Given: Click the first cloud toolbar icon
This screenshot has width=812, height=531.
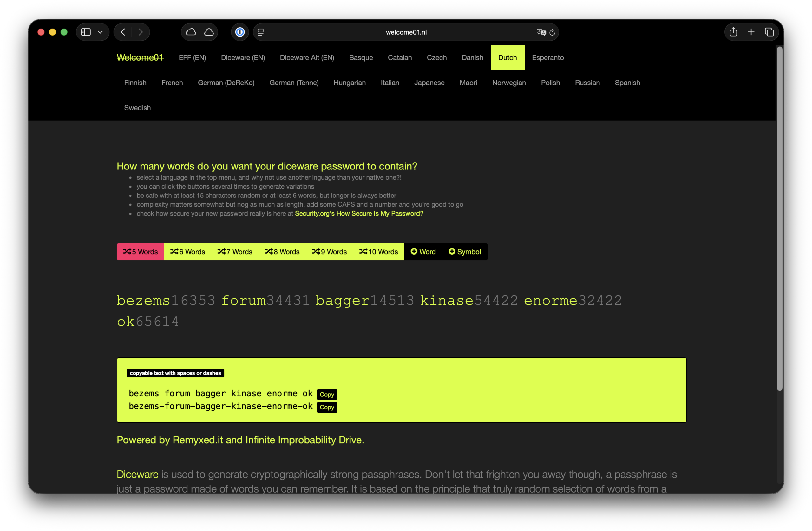Looking at the screenshot, I should click(191, 32).
